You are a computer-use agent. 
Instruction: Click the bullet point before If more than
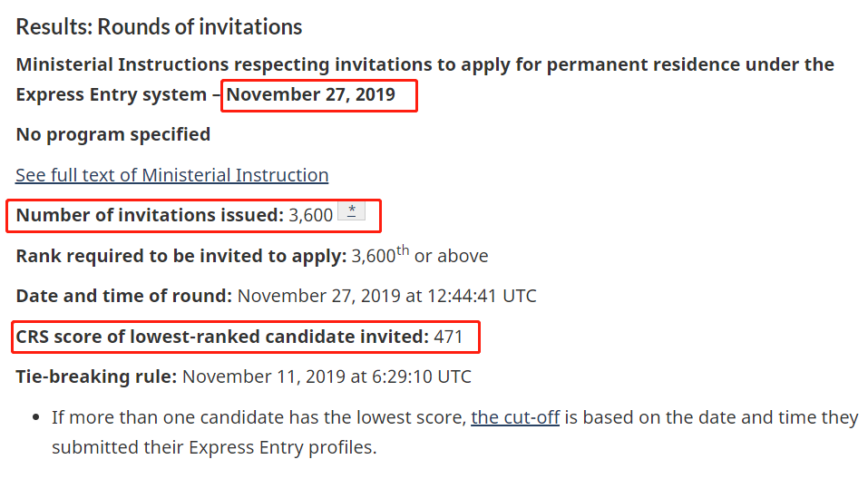coord(36,417)
